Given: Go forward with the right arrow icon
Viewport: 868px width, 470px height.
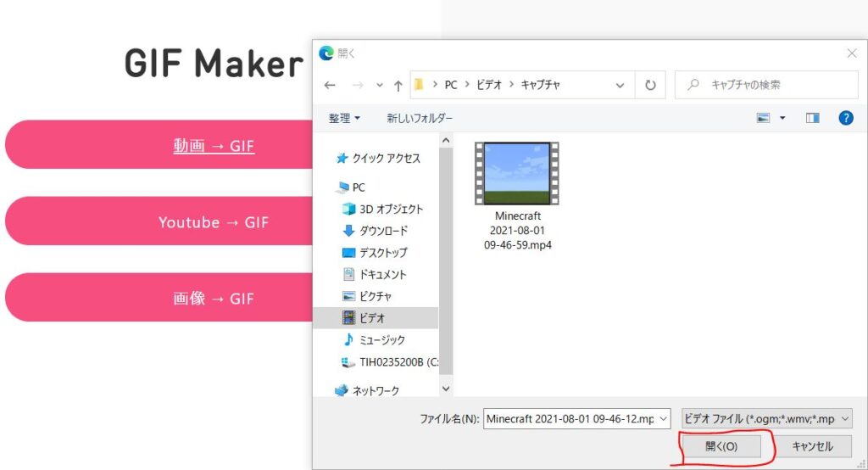Looking at the screenshot, I should 358,85.
